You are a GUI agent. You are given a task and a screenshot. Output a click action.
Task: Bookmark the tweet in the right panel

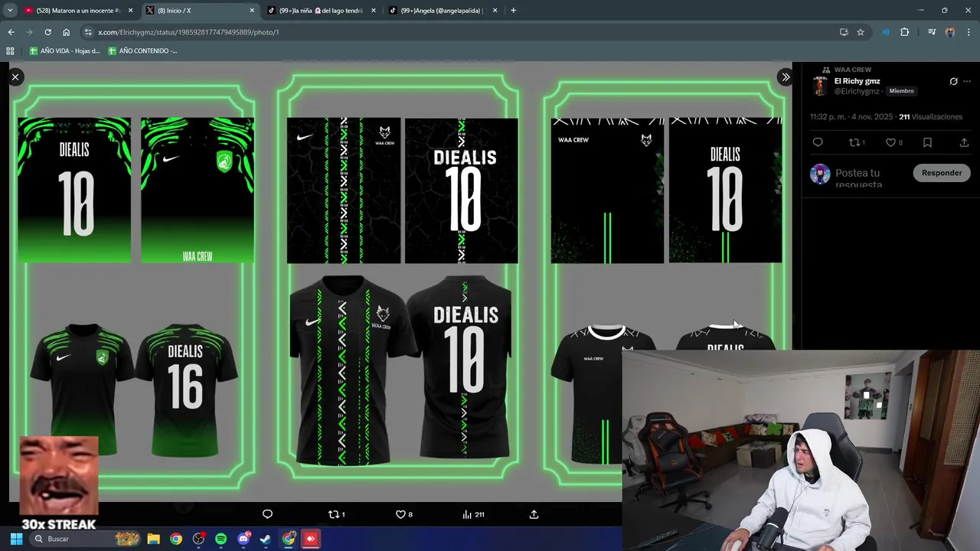(927, 142)
